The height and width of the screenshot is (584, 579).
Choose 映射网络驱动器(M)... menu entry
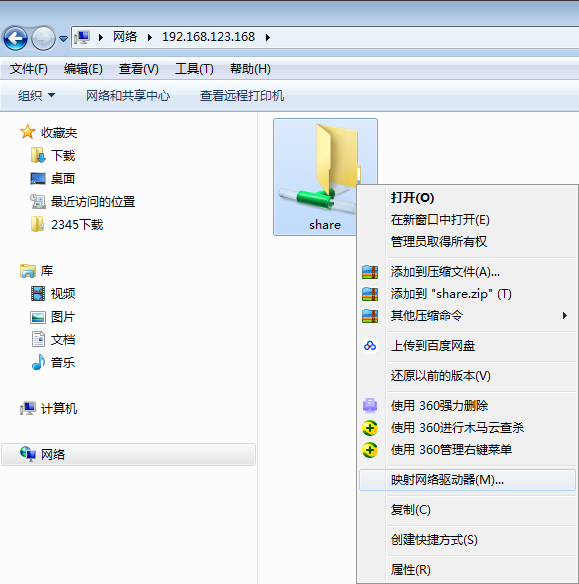click(467, 480)
